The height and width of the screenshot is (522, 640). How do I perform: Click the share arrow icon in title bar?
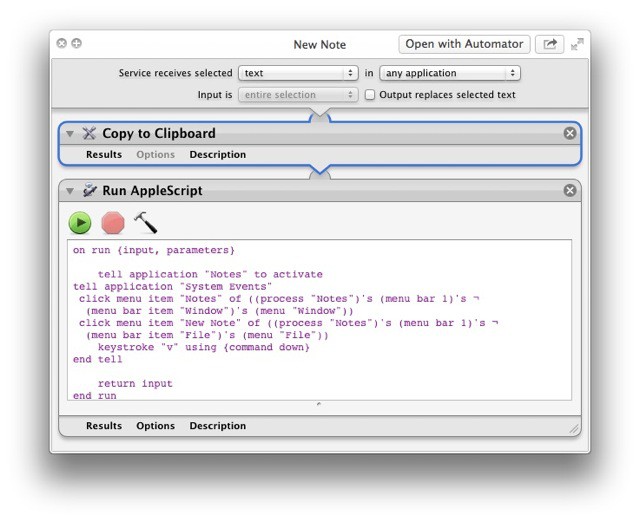coord(549,44)
